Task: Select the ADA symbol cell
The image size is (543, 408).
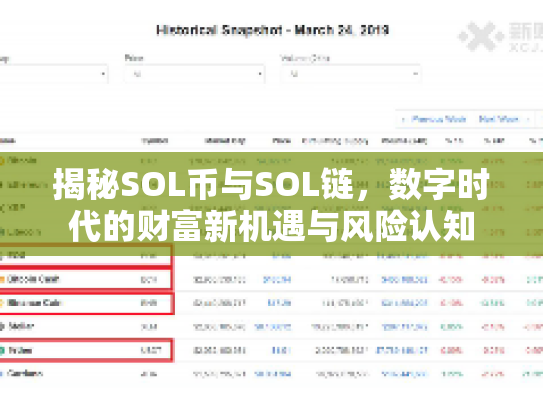Action: pos(149,374)
